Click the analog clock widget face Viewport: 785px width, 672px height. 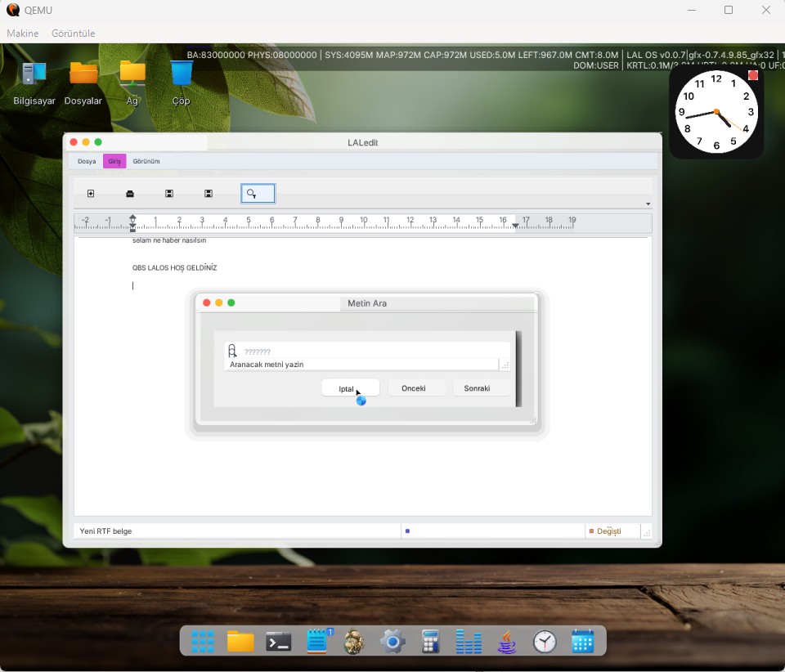(716, 111)
